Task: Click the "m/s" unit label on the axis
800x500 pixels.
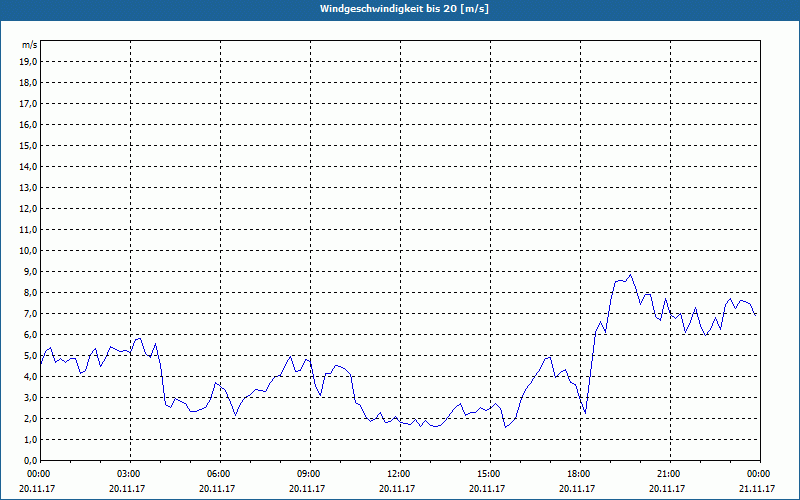Action: [29, 45]
